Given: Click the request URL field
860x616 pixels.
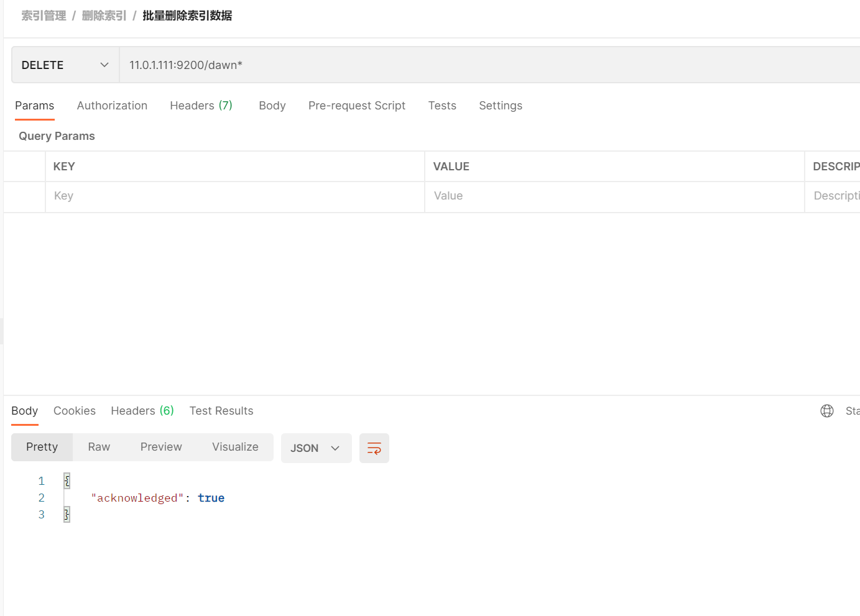Looking at the screenshot, I should [x=490, y=65].
